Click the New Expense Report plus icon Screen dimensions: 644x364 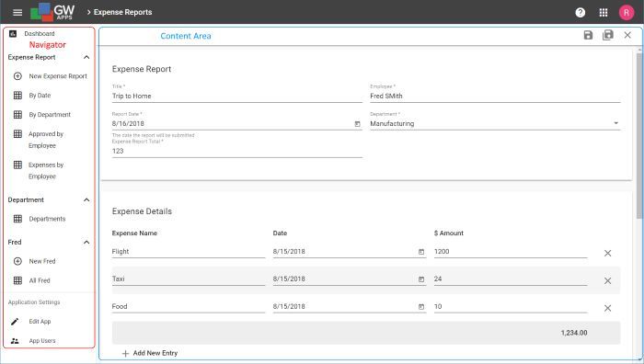coord(17,76)
